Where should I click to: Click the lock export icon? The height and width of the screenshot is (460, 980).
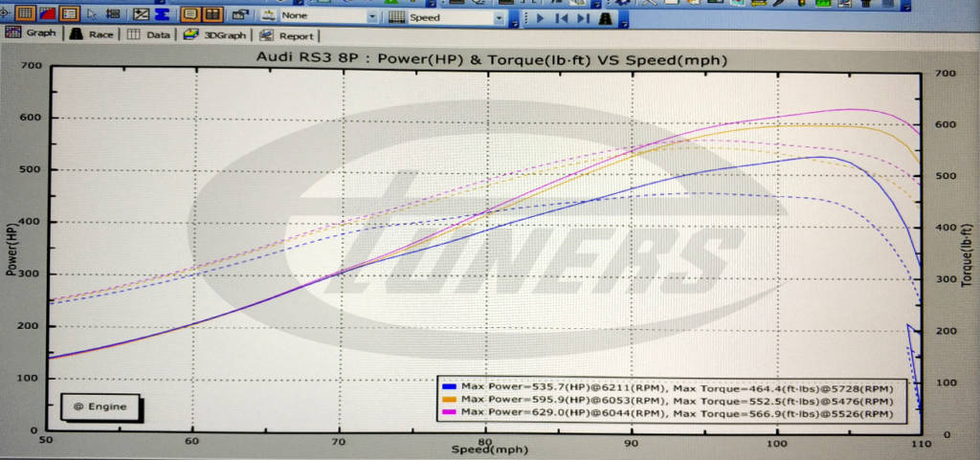tap(240, 15)
